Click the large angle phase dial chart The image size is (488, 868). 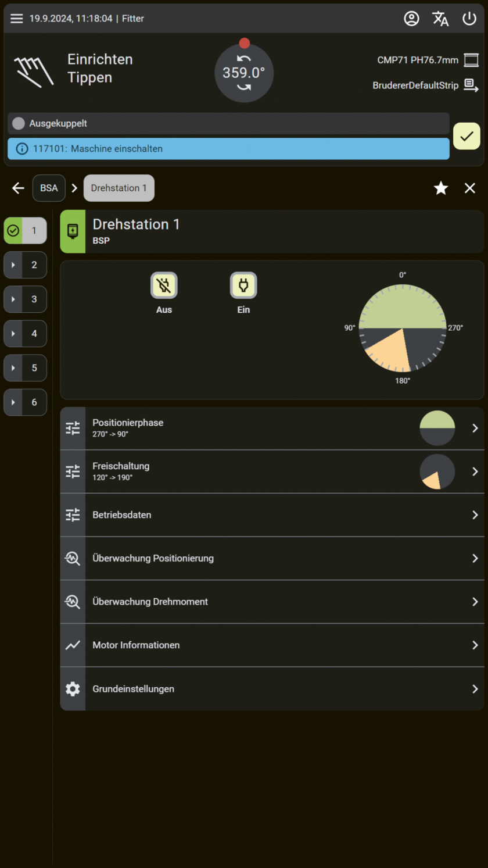click(x=402, y=328)
